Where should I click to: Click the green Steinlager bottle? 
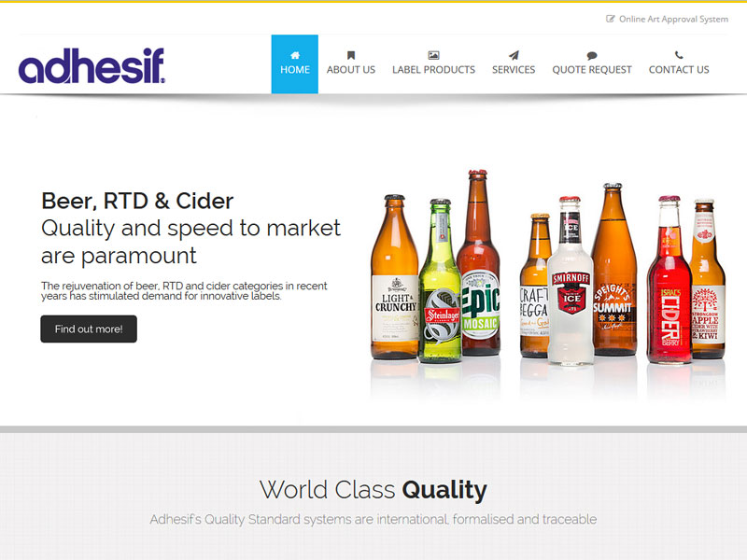pyautogui.click(x=441, y=281)
